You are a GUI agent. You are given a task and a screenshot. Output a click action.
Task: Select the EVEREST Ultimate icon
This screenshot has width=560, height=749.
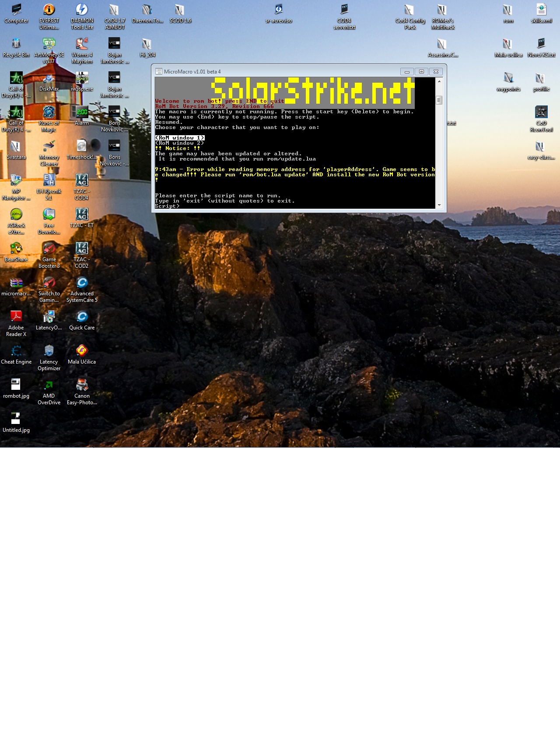[49, 10]
